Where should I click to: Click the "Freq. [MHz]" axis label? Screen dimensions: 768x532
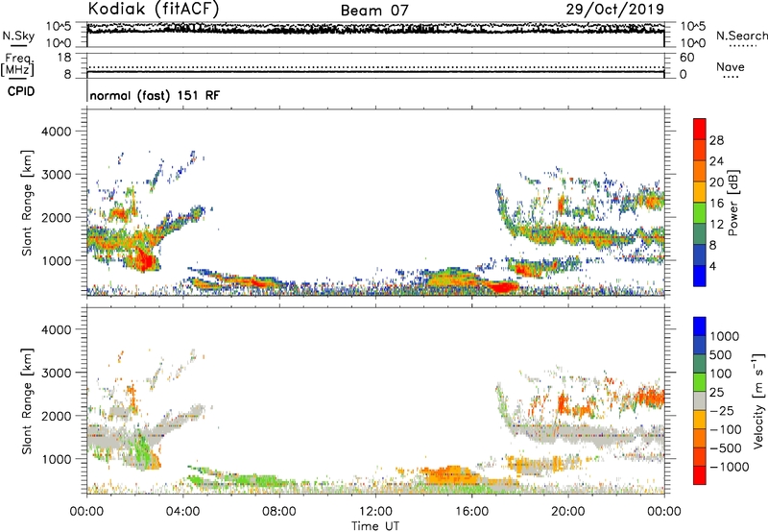17,64
